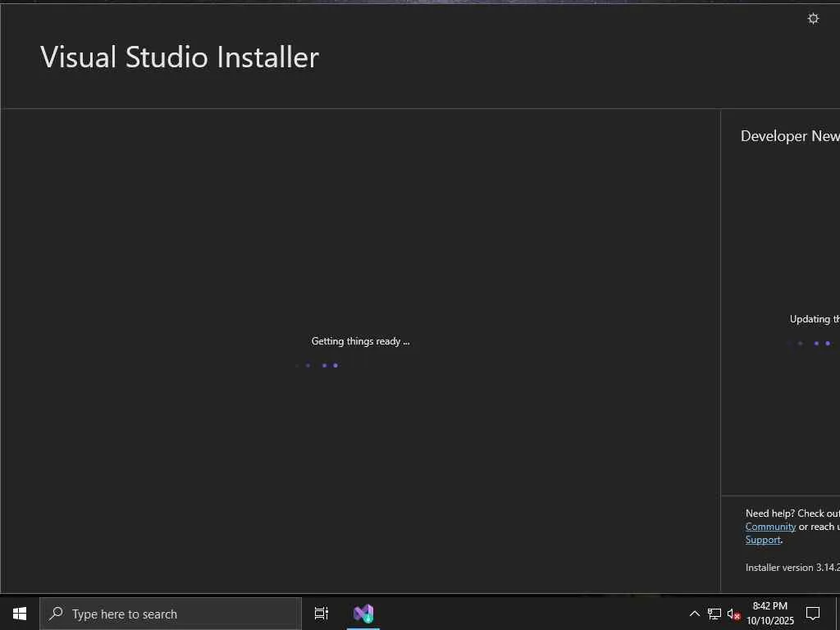Open the network status tray icon

click(x=714, y=614)
